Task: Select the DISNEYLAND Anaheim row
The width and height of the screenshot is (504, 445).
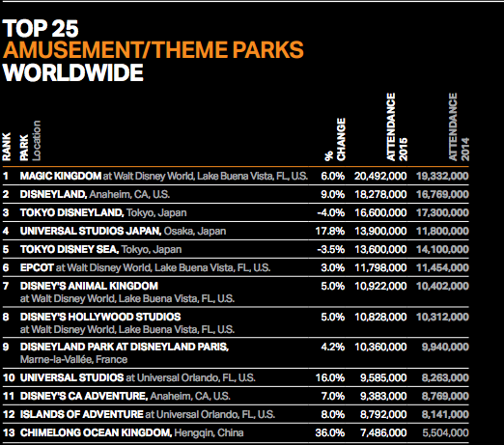Action: click(x=236, y=194)
